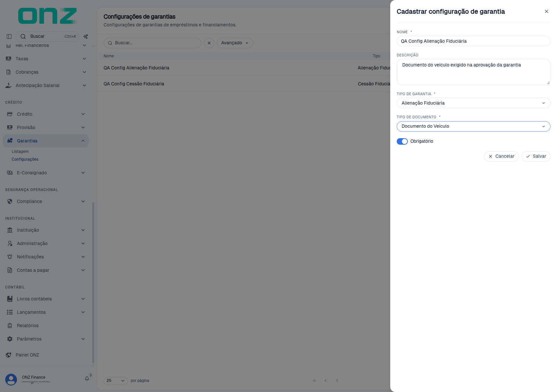Image resolution: width=557 pixels, height=392 pixels.
Task: Click the Salvar button
Action: [536, 156]
